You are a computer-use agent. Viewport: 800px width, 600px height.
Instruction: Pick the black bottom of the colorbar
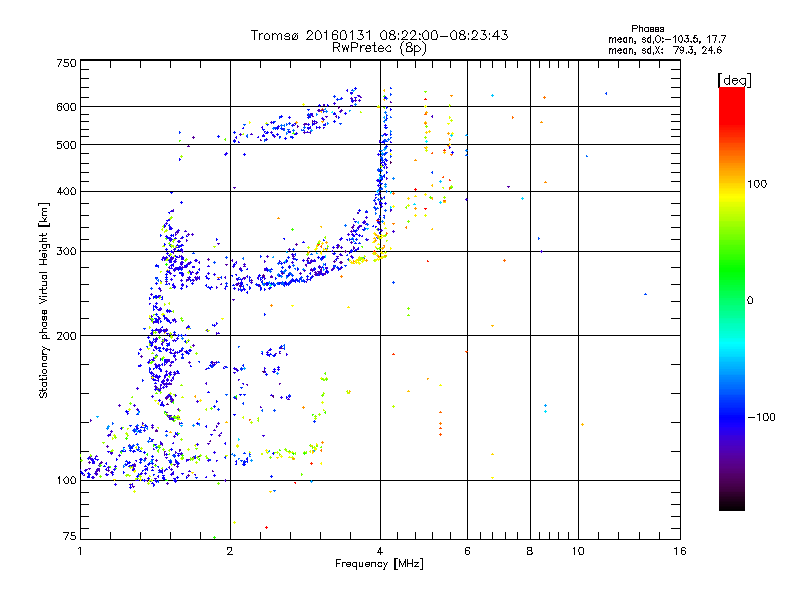click(x=731, y=505)
